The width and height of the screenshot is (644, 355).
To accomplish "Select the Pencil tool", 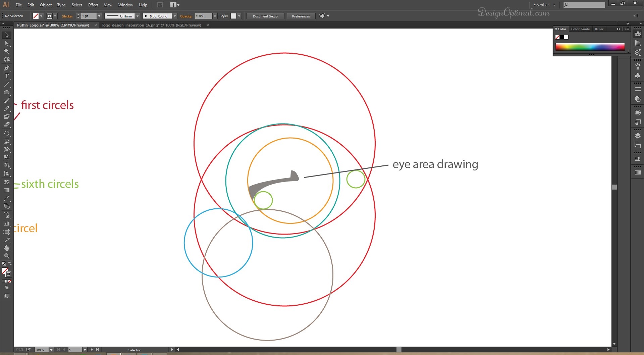I will [6, 108].
